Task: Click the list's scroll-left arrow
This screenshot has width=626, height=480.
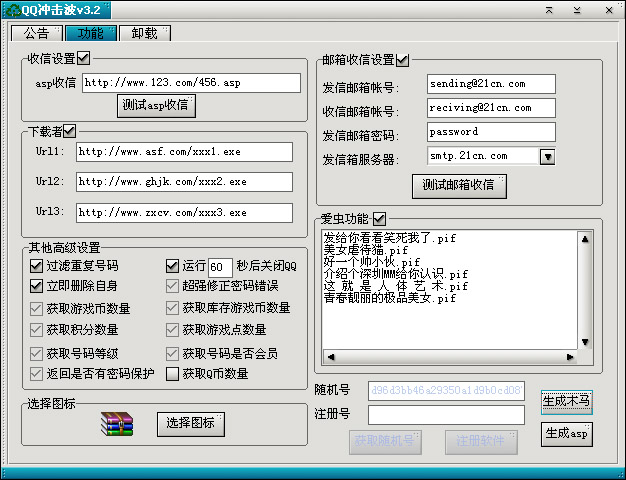Action: tap(331, 357)
